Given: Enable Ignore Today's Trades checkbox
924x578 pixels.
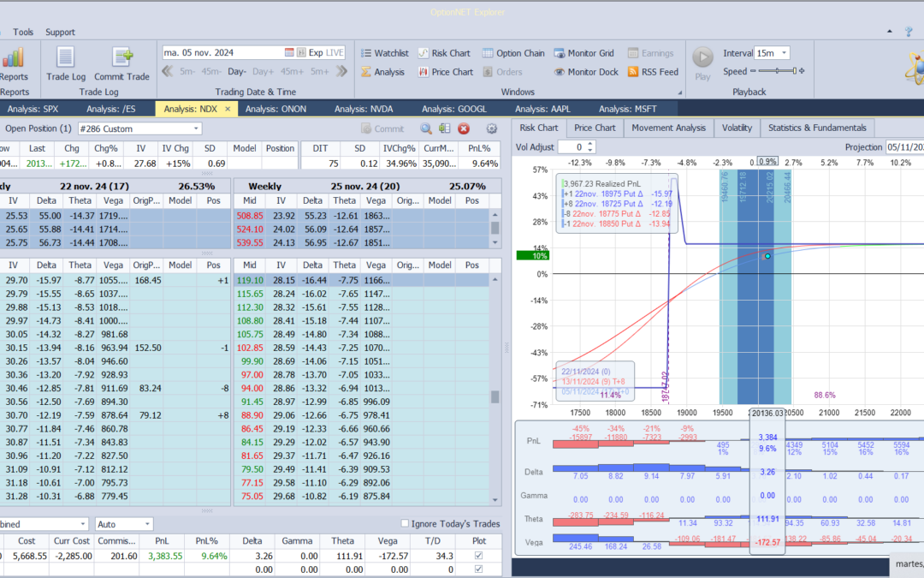Looking at the screenshot, I should coord(405,524).
